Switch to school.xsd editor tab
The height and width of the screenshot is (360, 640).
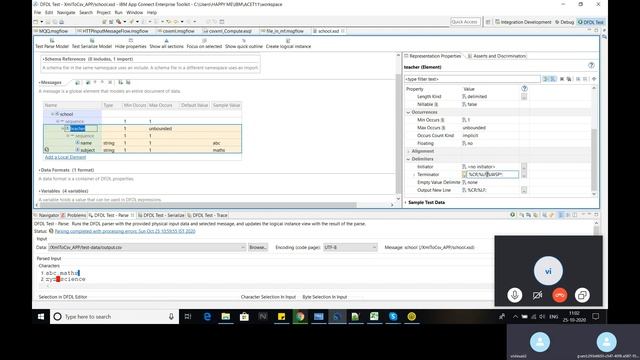(x=329, y=31)
